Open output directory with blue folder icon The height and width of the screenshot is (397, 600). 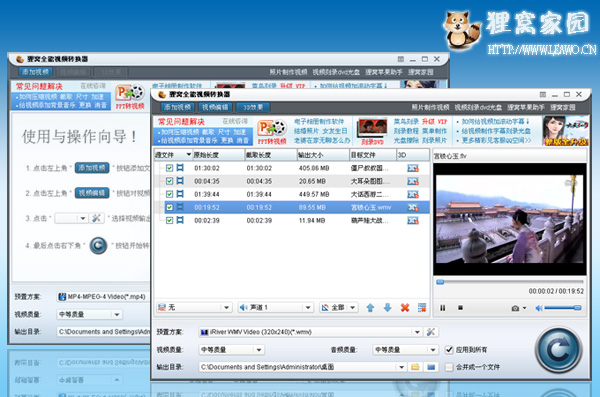431,367
